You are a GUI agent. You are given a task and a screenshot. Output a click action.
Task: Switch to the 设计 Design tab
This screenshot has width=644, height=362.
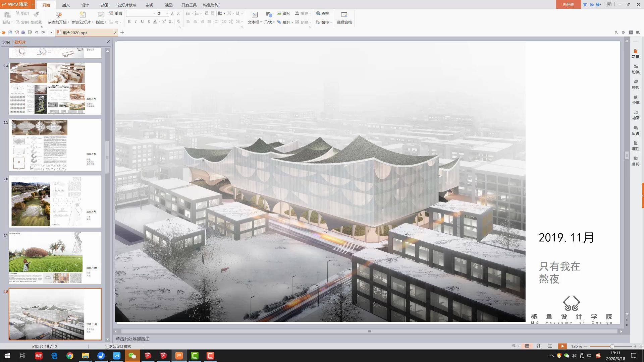pyautogui.click(x=85, y=5)
